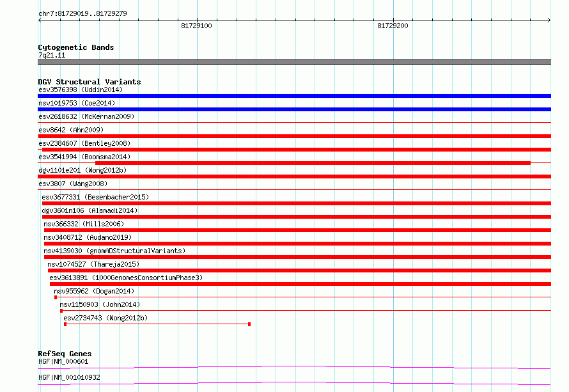
Task: Click the red start marker of nsv1150903
Action: click(61, 311)
